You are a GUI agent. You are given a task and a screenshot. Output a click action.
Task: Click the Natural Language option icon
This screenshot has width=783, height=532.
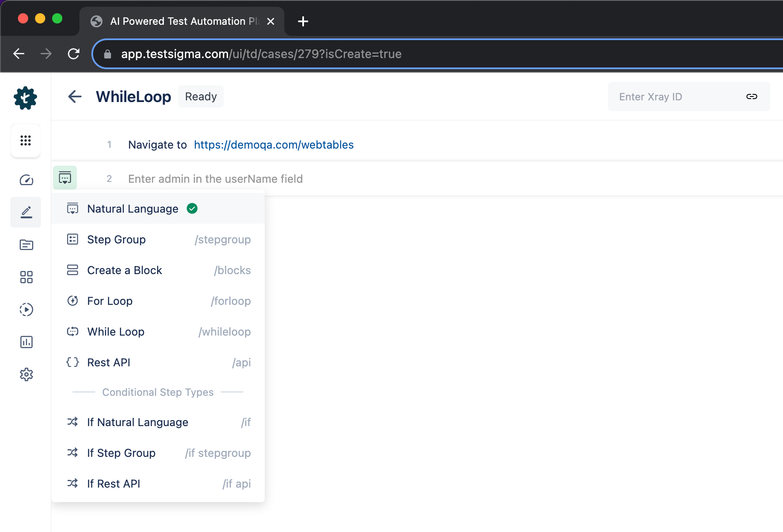pyautogui.click(x=73, y=208)
